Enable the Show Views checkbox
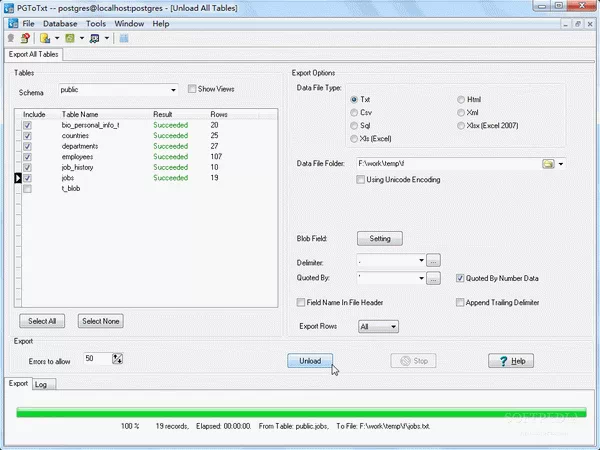The height and width of the screenshot is (450, 600). pyautogui.click(x=193, y=89)
